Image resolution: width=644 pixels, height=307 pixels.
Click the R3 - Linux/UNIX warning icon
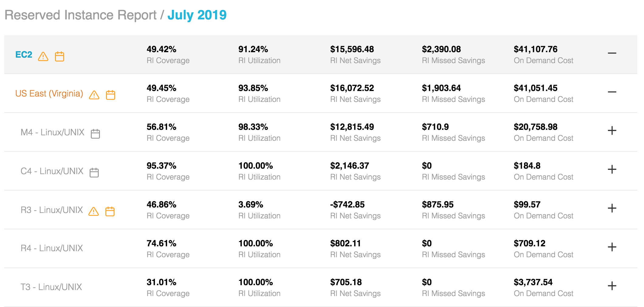click(x=94, y=211)
